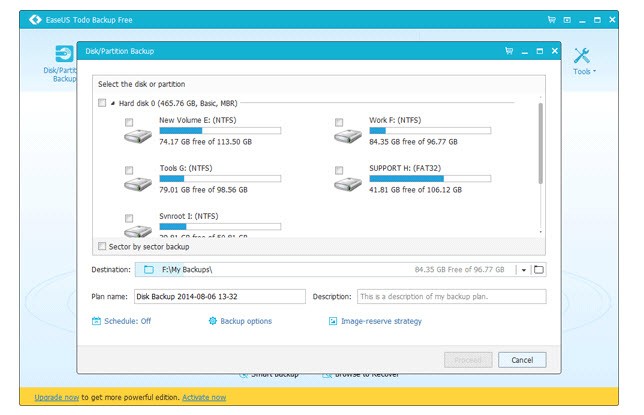Click the New Volume E: drive icon
Image resolution: width=644 pixels, height=415 pixels.
click(x=138, y=136)
